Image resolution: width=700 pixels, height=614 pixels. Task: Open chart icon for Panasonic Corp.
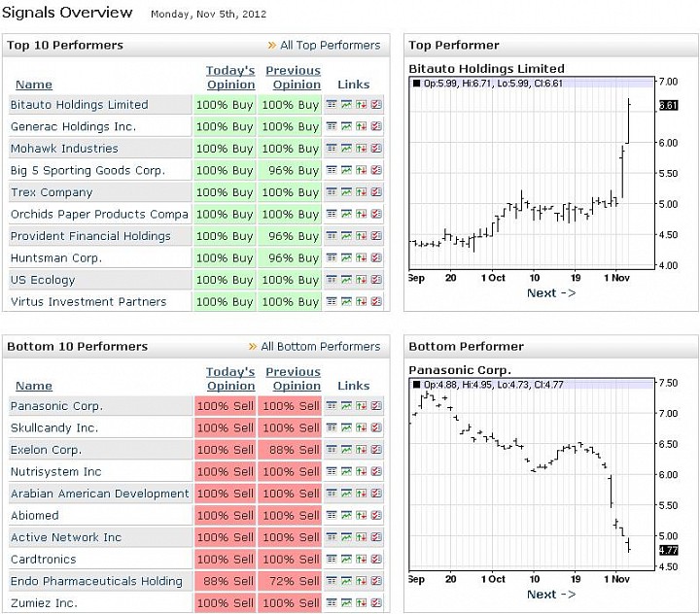pyautogui.click(x=346, y=406)
